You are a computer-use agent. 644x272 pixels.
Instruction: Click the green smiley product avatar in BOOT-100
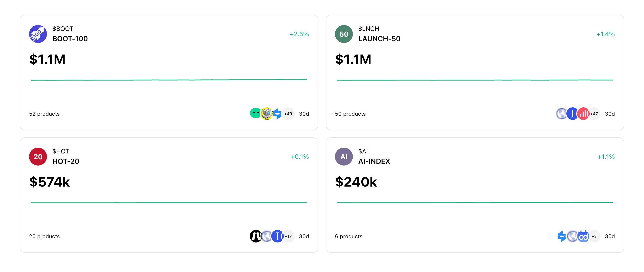(x=255, y=113)
